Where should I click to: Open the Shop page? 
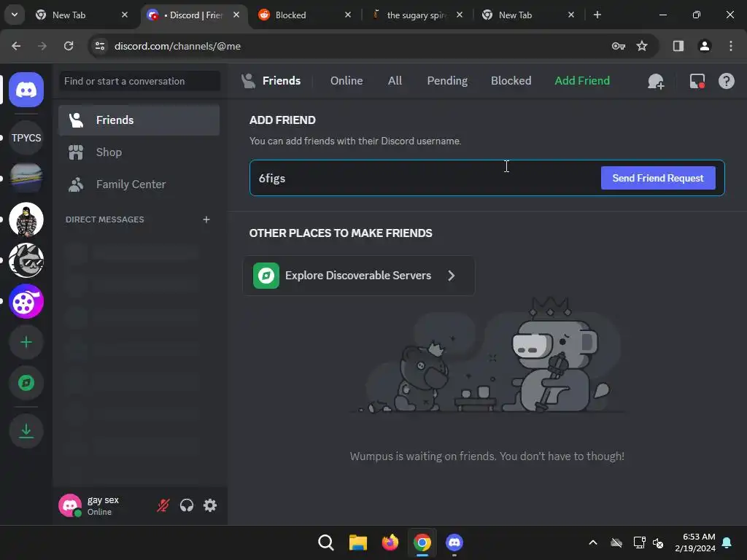pos(139,152)
